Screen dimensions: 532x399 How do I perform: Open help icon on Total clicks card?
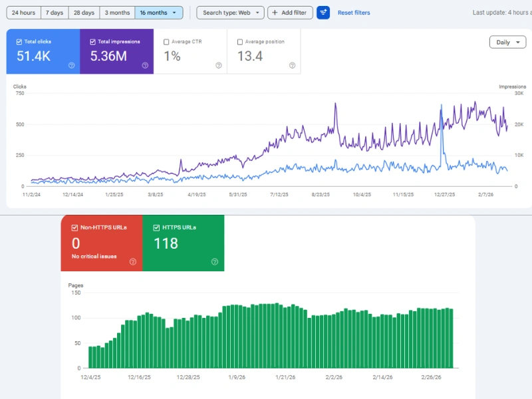(x=71, y=65)
